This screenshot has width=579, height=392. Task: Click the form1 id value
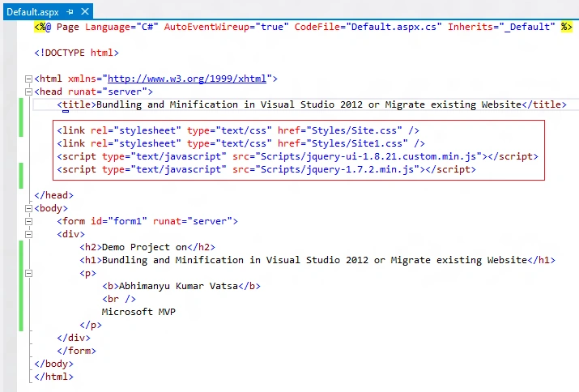point(127,221)
